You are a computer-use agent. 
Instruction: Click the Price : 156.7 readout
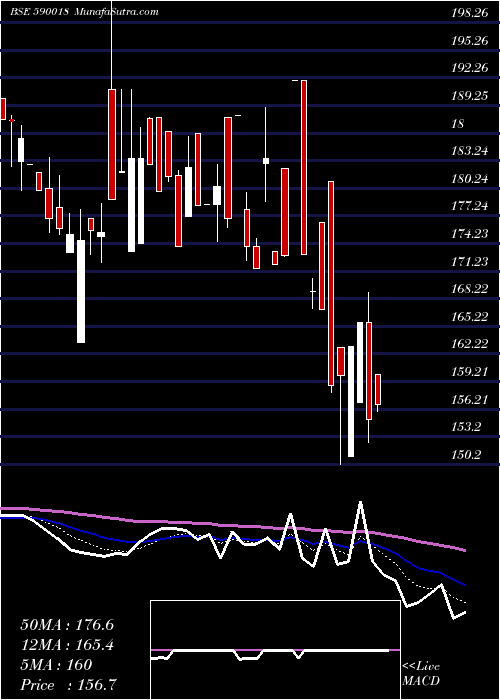tap(69, 685)
